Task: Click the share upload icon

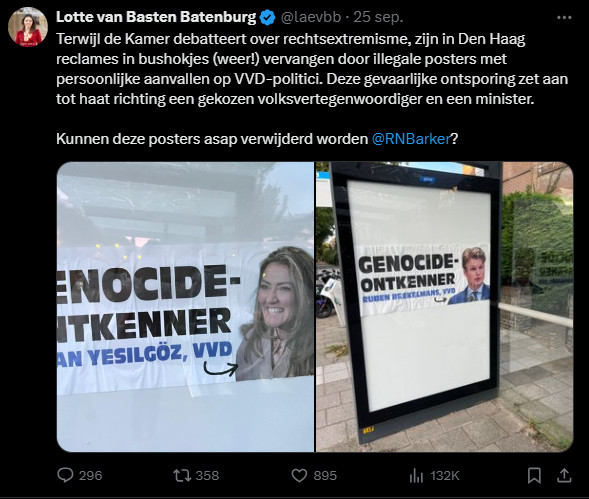Action: tap(564, 476)
